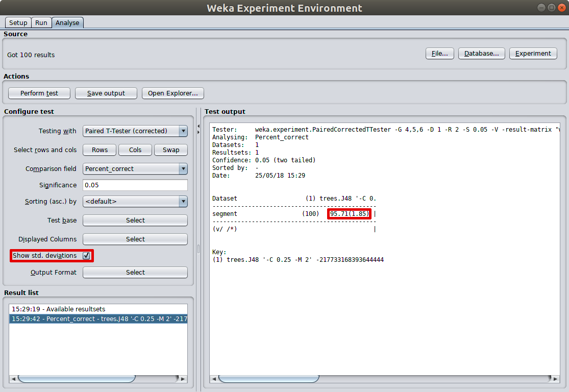Image resolution: width=569 pixels, height=392 pixels.
Task: Click the Cols selection button
Action: click(x=135, y=150)
